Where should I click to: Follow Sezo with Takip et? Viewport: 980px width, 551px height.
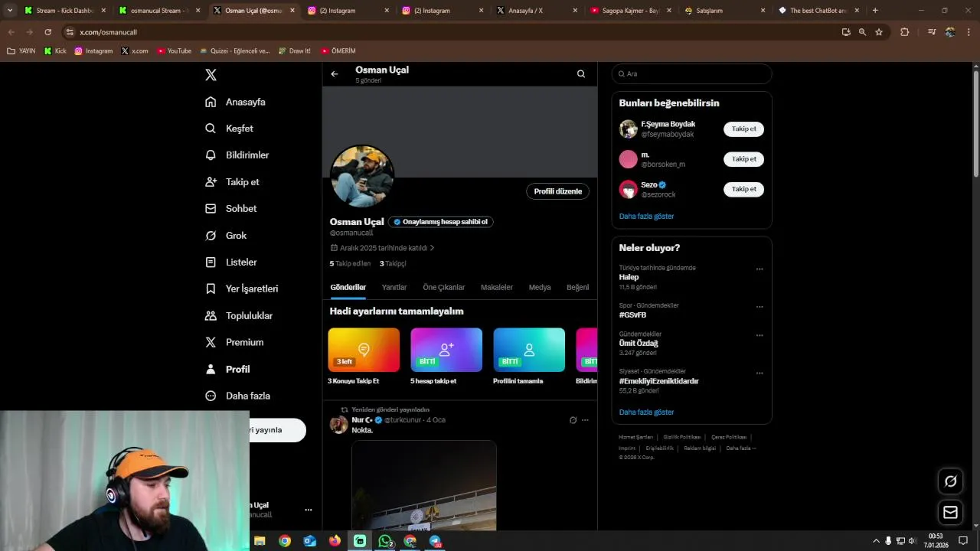tap(743, 189)
